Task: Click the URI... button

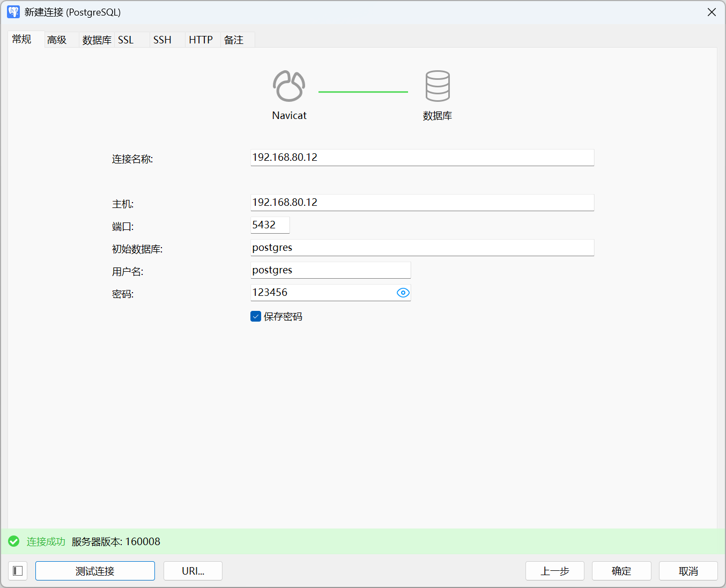Action: pos(193,571)
